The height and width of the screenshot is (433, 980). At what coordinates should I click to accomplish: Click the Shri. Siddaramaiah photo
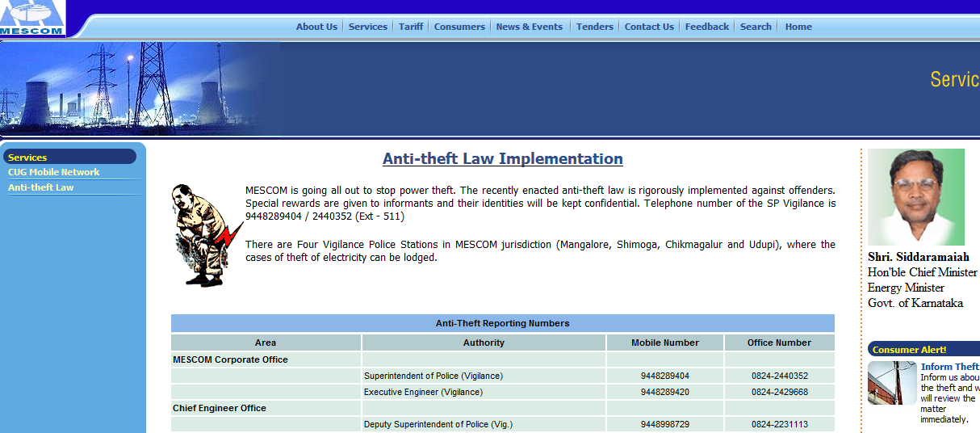click(x=915, y=197)
